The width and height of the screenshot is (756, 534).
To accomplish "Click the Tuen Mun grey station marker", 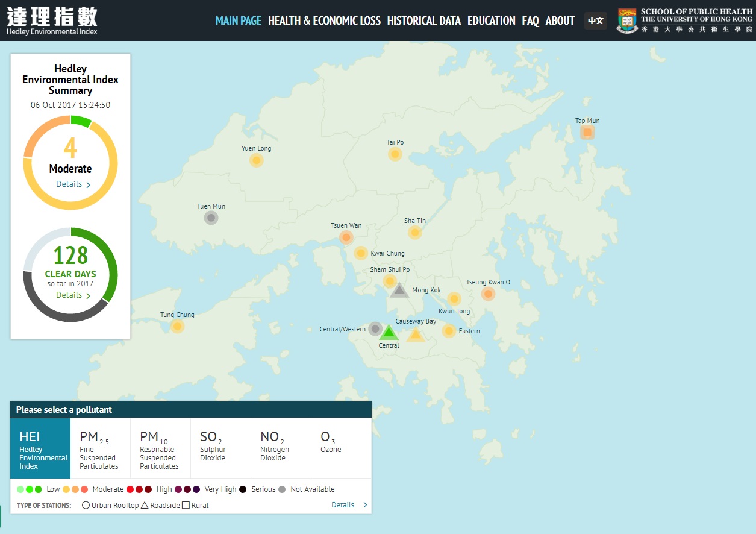I will tap(211, 218).
